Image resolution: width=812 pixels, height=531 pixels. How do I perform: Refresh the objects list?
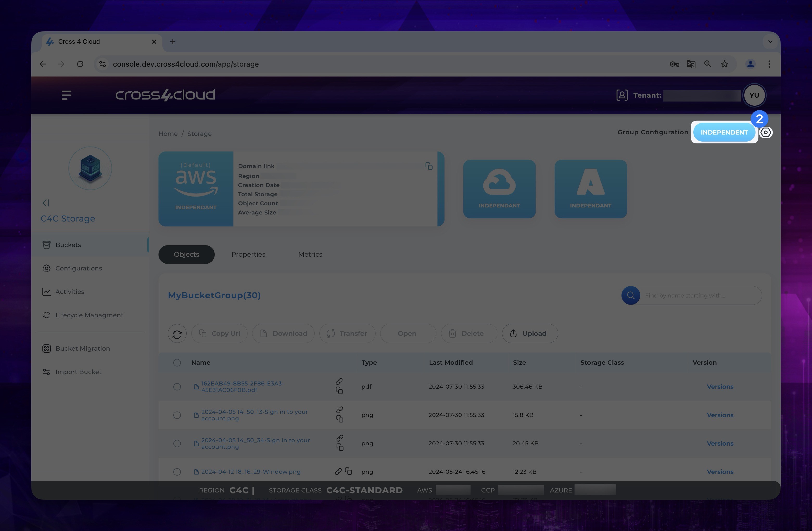click(177, 334)
